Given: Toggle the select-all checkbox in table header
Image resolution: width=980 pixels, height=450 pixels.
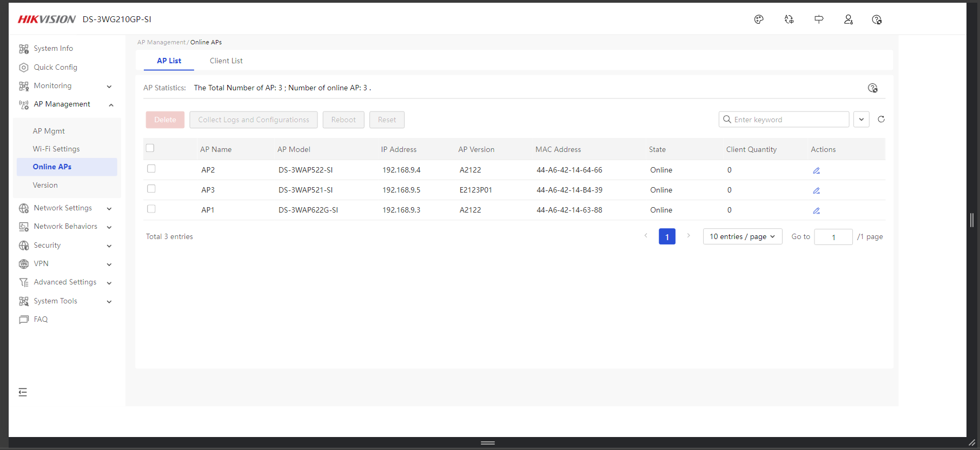Looking at the screenshot, I should click(x=150, y=148).
